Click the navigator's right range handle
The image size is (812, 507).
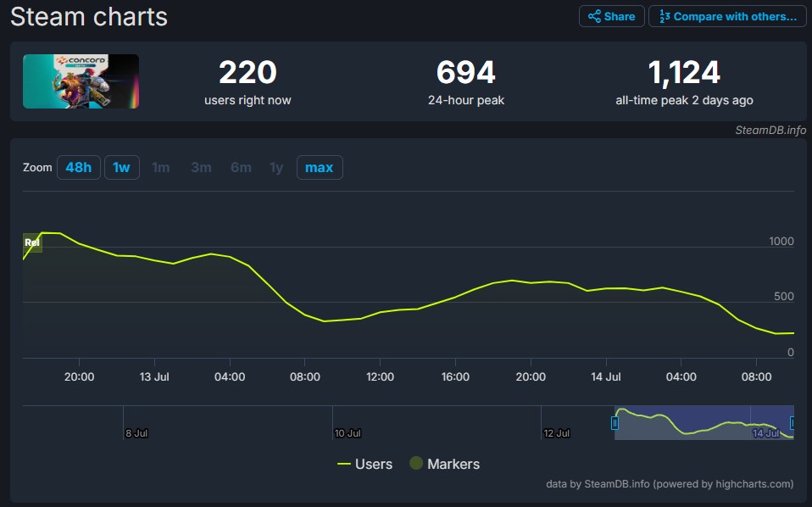pos(793,422)
